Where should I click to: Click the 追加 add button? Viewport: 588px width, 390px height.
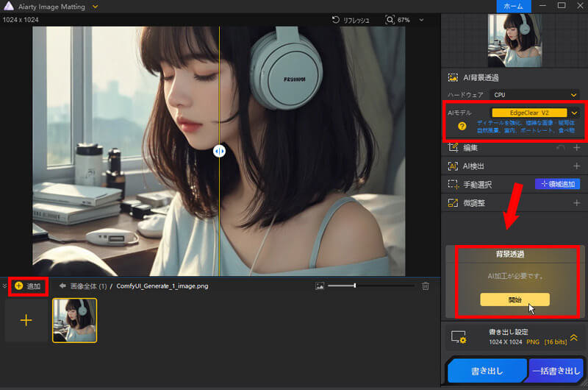28,286
